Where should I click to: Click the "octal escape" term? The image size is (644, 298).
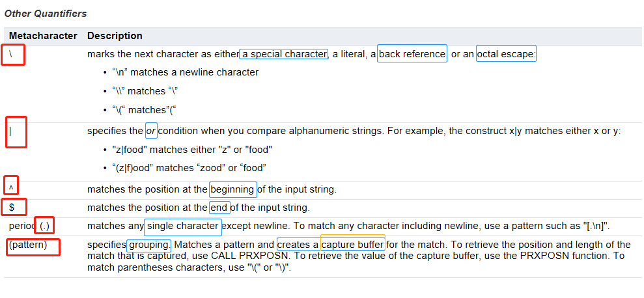coord(506,54)
